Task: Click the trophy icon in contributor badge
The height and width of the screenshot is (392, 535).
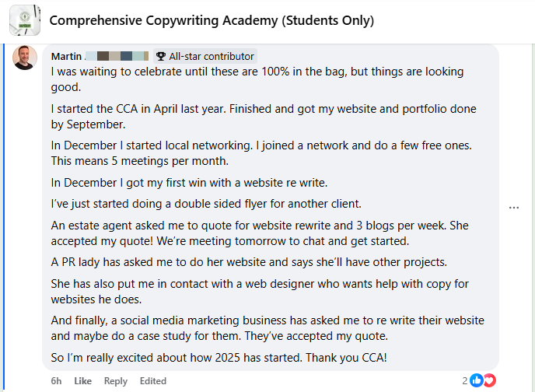Action: click(161, 56)
